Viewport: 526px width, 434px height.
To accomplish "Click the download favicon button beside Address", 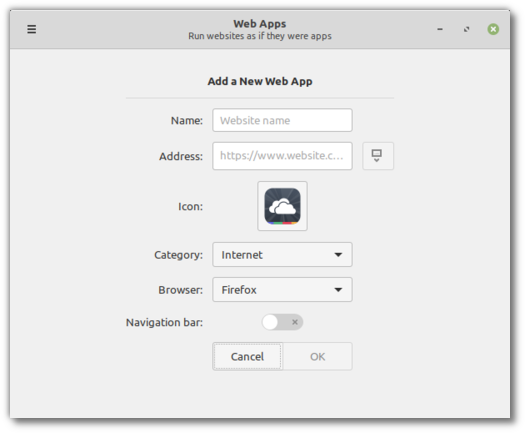I will 378,156.
